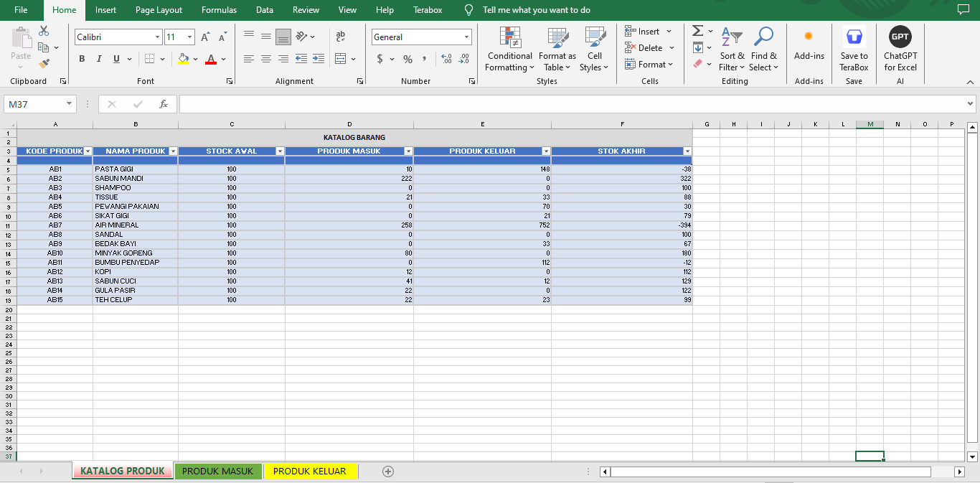Open the Fill Color swatch picker

[x=195, y=59]
